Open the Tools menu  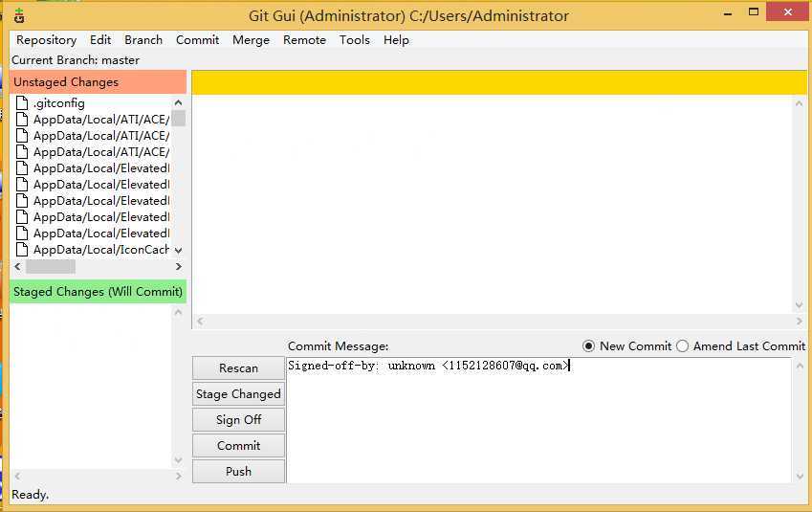354,40
